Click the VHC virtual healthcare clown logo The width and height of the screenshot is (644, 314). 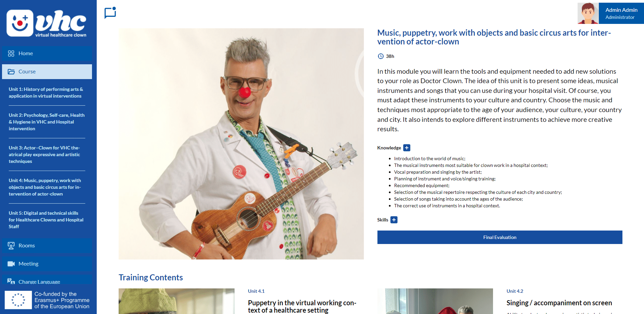(47, 23)
